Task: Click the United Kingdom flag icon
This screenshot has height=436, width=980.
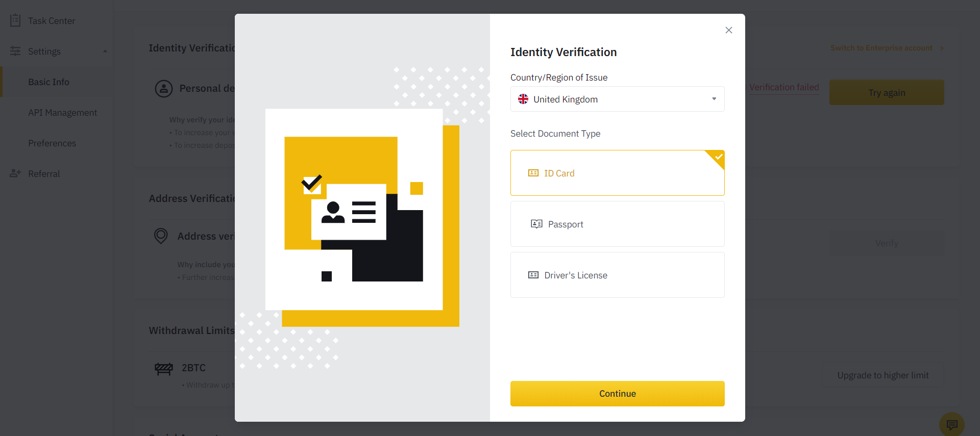Action: coord(523,99)
